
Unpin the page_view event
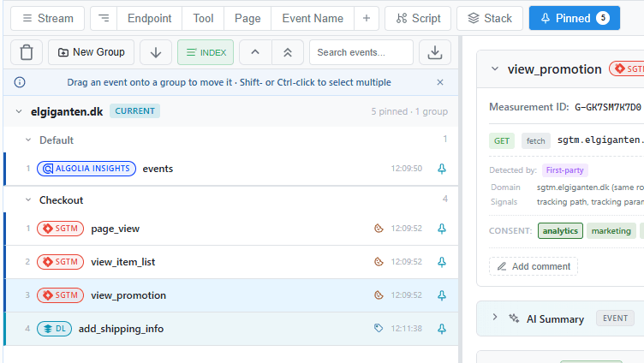[x=442, y=229]
